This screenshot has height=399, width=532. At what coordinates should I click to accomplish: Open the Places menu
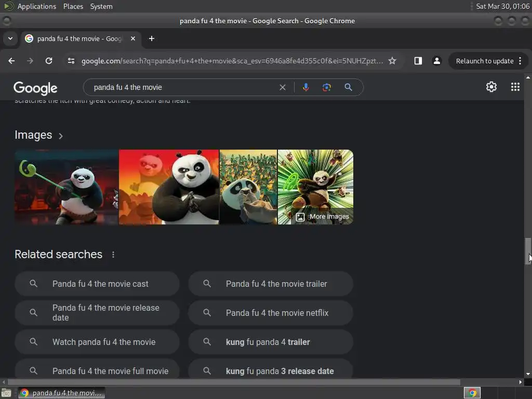pyautogui.click(x=73, y=6)
